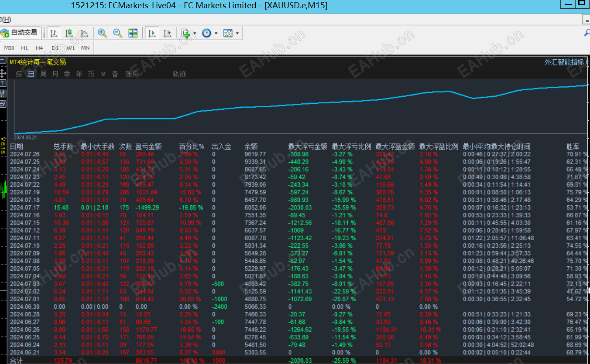Select the H1 timeframe
590x364 pixels.
(x=24, y=48)
